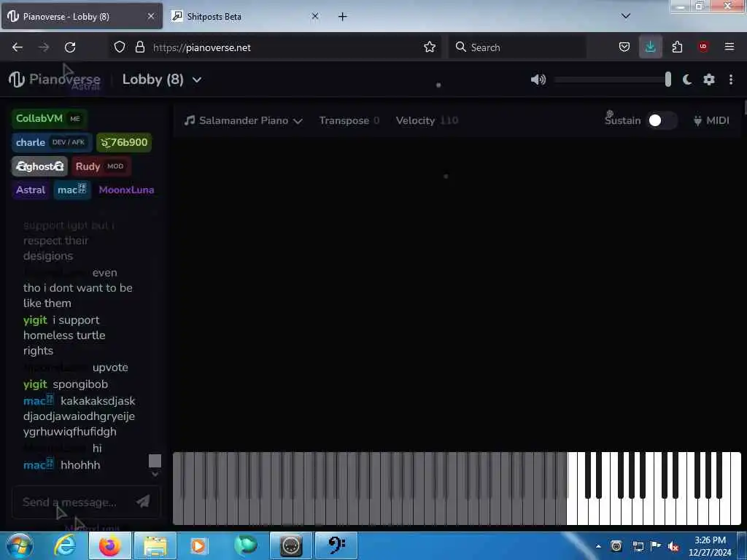The width and height of the screenshot is (747, 560).
Task: Click the chat scrollbar thumb
Action: (x=155, y=461)
